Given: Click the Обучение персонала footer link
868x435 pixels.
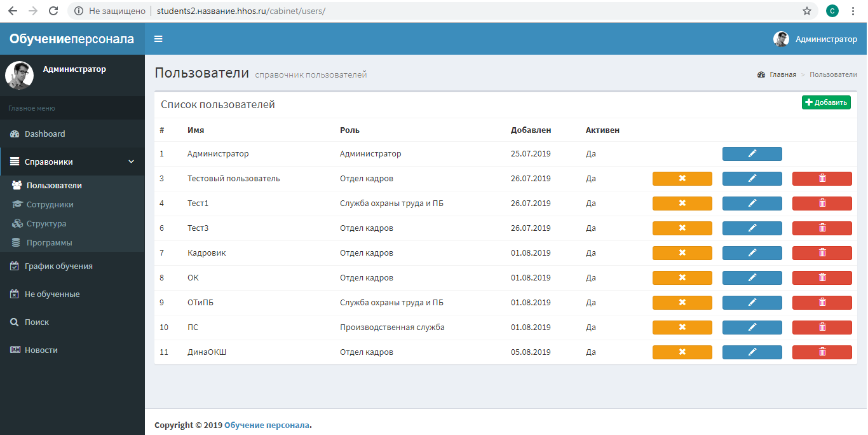Looking at the screenshot, I should pos(267,425).
